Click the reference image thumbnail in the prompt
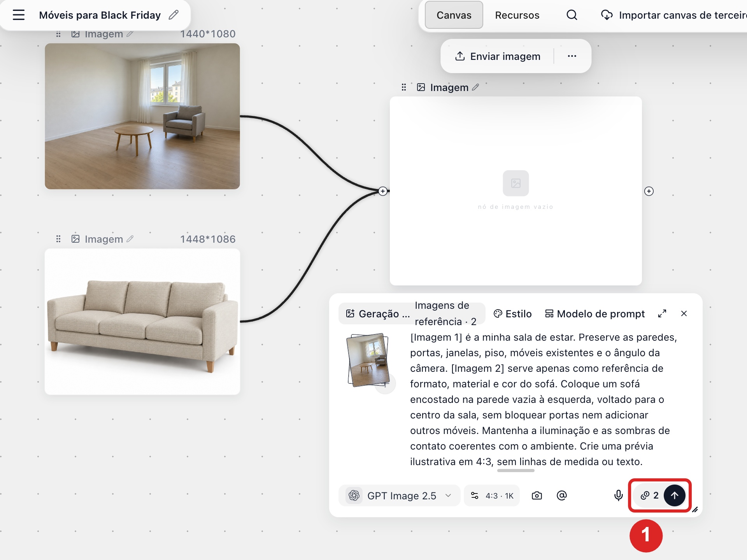 368,360
